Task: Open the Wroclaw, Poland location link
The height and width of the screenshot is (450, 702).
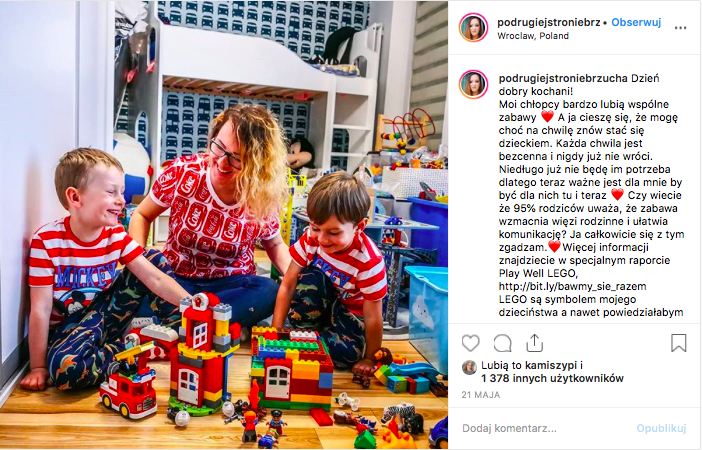Action: 533,36
